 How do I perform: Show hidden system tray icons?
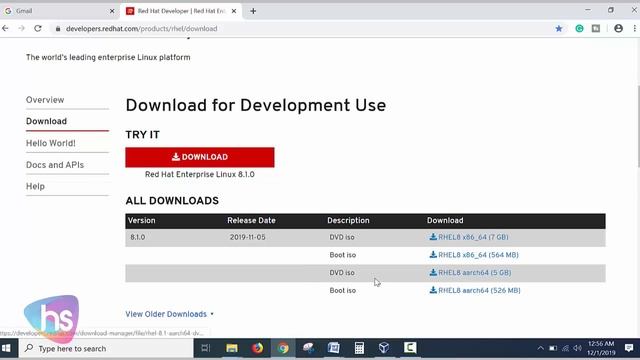click(540, 348)
